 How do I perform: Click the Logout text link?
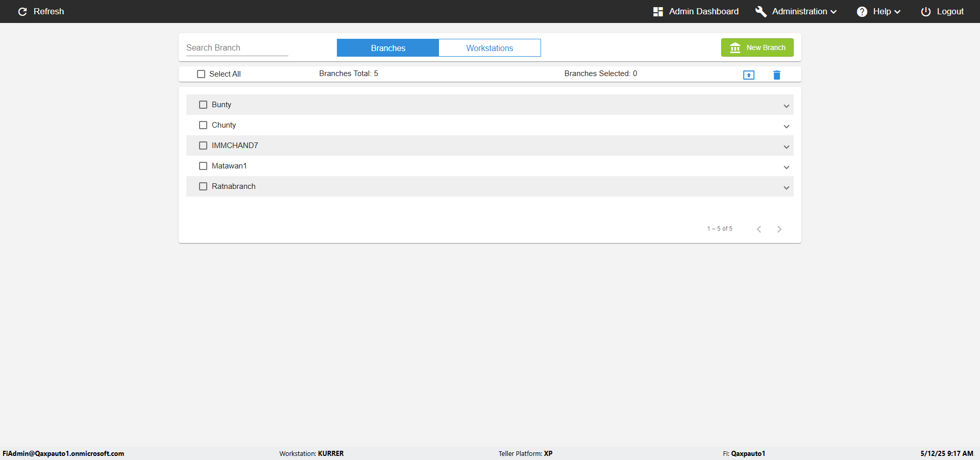coord(950,11)
